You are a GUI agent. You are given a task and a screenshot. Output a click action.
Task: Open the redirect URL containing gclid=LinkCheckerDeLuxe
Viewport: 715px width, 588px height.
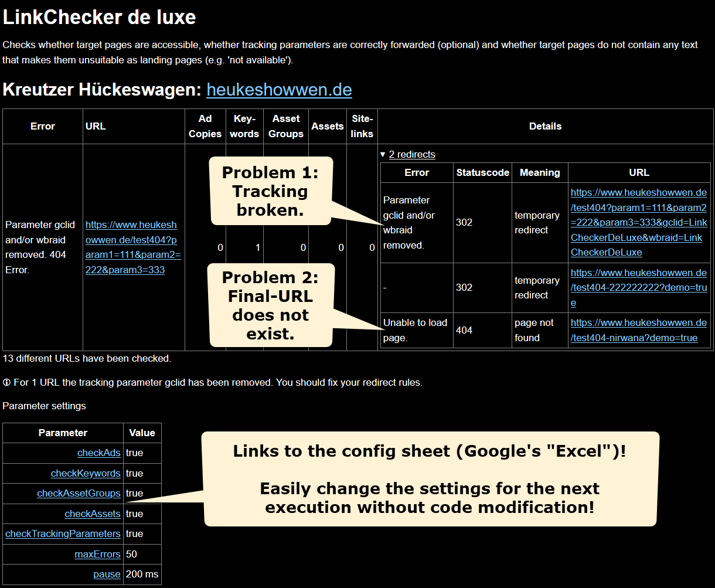(x=639, y=222)
